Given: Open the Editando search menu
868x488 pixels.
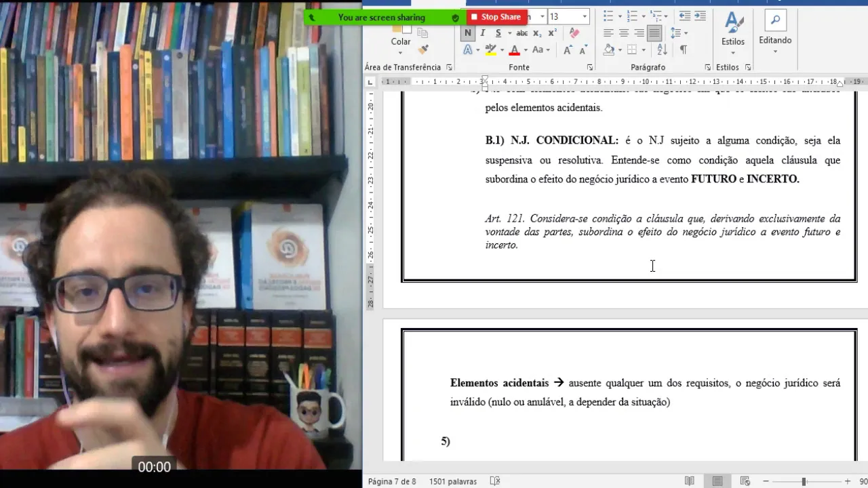Looking at the screenshot, I should coord(775,30).
